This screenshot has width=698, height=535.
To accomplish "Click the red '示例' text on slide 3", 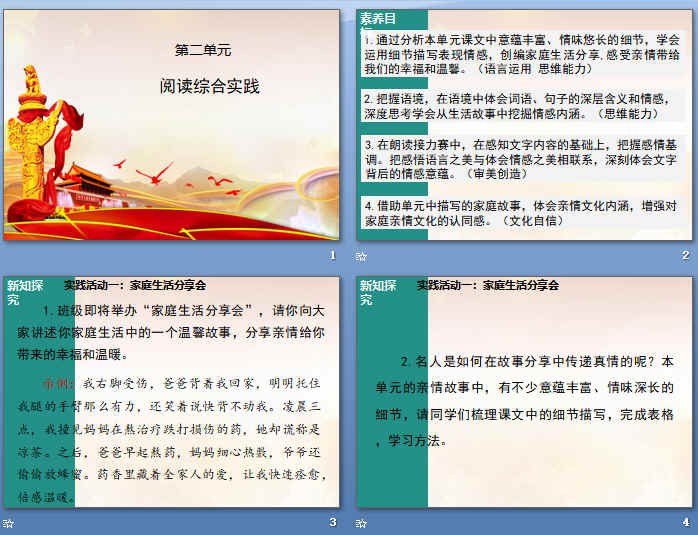I will point(55,382).
